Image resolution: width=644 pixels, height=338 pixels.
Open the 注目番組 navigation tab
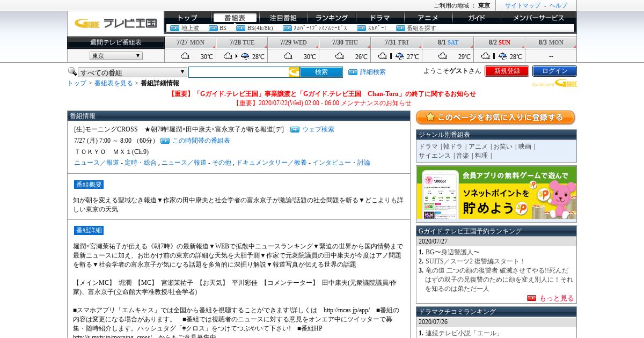283,18
